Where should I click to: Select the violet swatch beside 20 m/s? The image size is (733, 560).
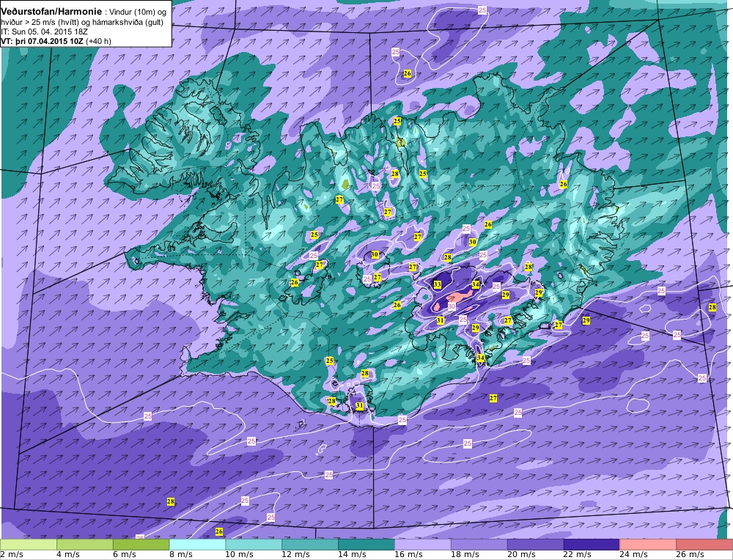[535, 545]
